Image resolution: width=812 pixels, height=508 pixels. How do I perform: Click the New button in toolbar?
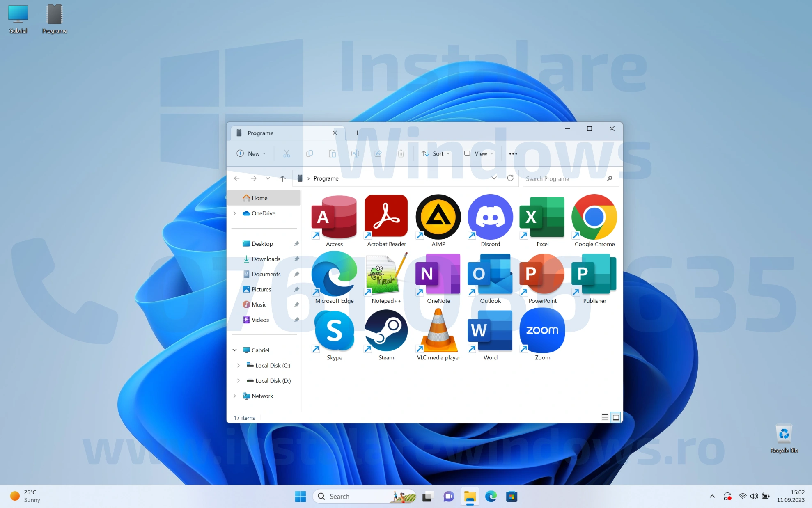(251, 153)
